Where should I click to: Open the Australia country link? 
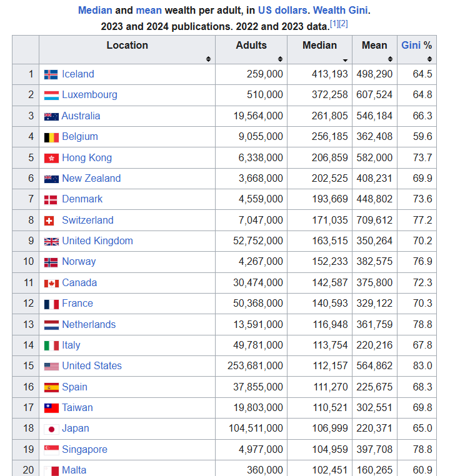(x=81, y=116)
